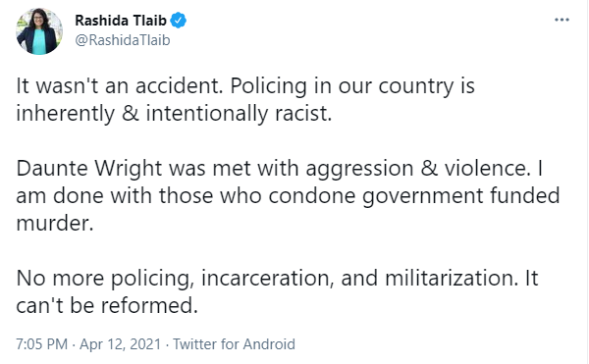Open the three-dot more options menu
The width and height of the screenshot is (589, 364).
click(562, 20)
